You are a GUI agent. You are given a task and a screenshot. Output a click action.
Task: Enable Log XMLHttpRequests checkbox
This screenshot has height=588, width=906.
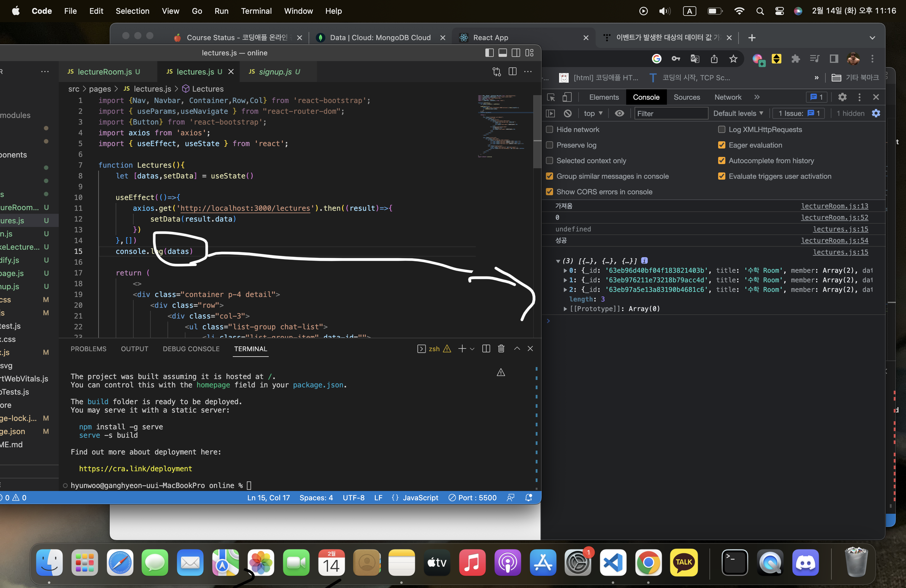(721, 129)
